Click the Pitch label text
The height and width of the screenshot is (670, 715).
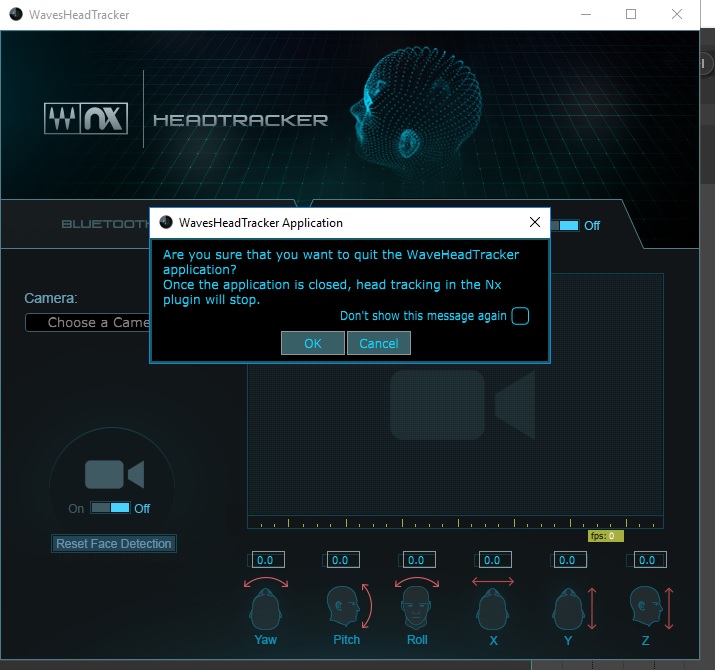pyautogui.click(x=347, y=639)
